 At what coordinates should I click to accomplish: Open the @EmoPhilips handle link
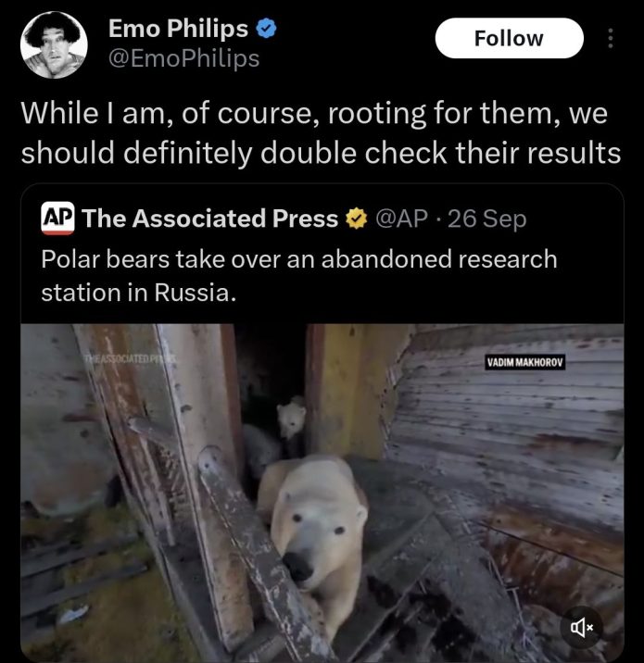pos(183,58)
